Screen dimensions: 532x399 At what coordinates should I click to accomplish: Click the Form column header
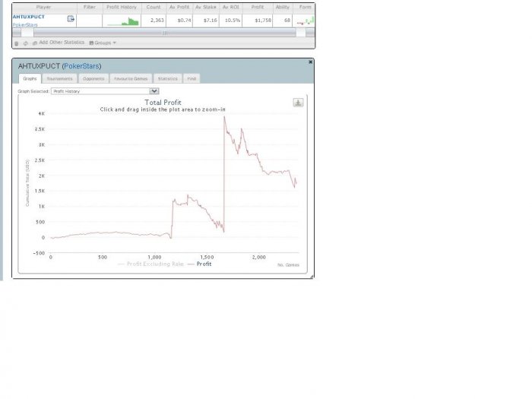(305, 7)
